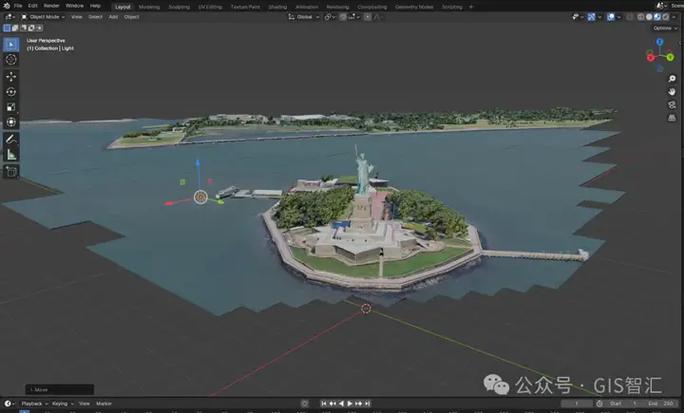The width and height of the screenshot is (684, 413).
Task: Toggle X-ray mode
Action: (630, 17)
